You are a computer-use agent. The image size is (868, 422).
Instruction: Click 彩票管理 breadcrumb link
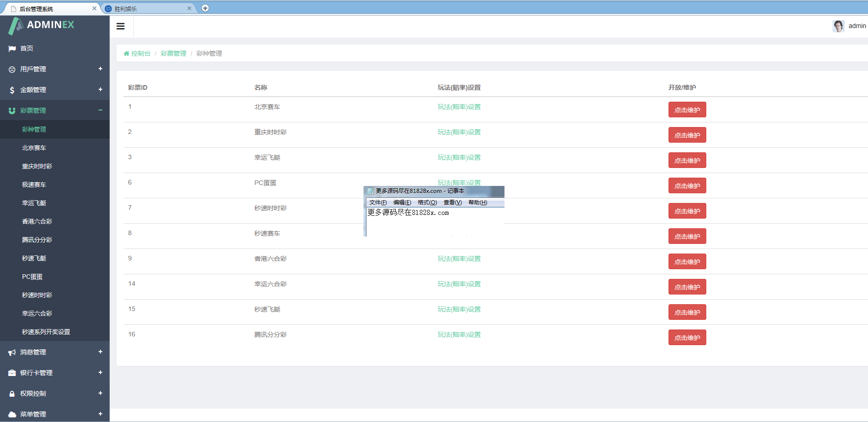(173, 54)
